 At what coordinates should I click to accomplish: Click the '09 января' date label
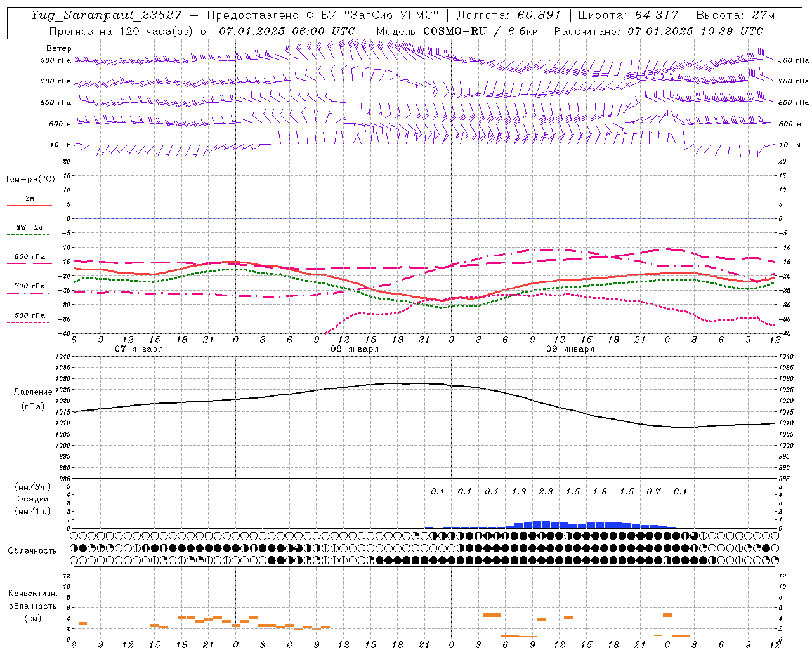570,349
